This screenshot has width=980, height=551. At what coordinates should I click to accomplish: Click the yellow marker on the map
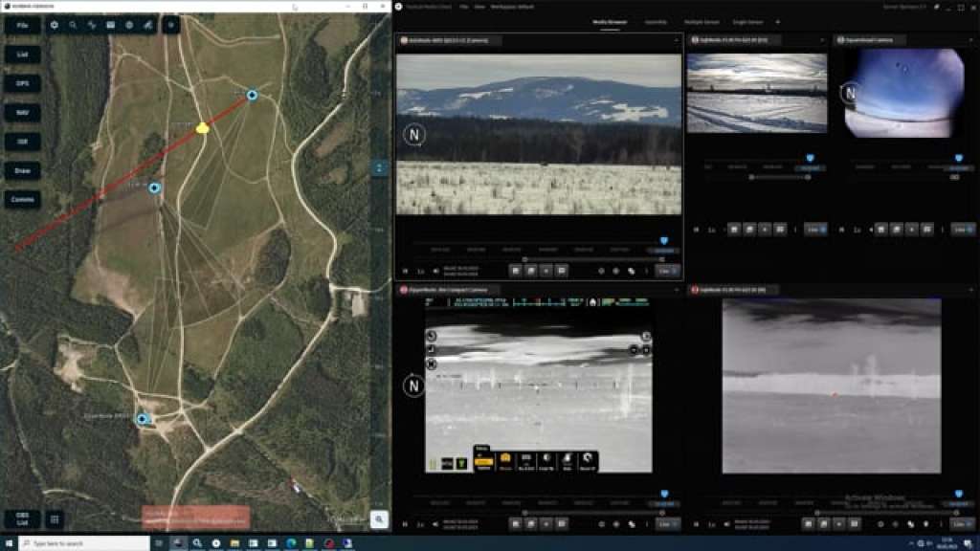(x=202, y=127)
